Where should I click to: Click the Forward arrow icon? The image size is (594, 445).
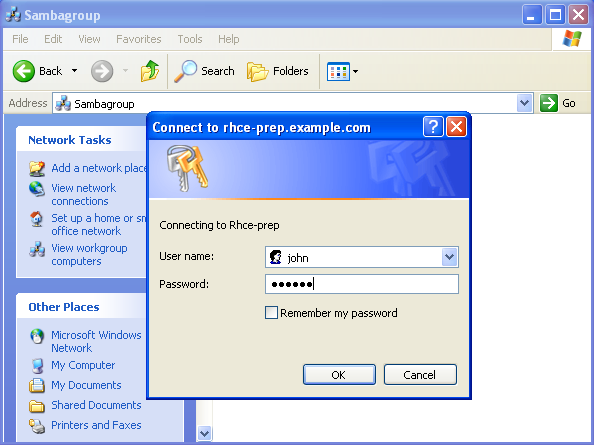(102, 71)
